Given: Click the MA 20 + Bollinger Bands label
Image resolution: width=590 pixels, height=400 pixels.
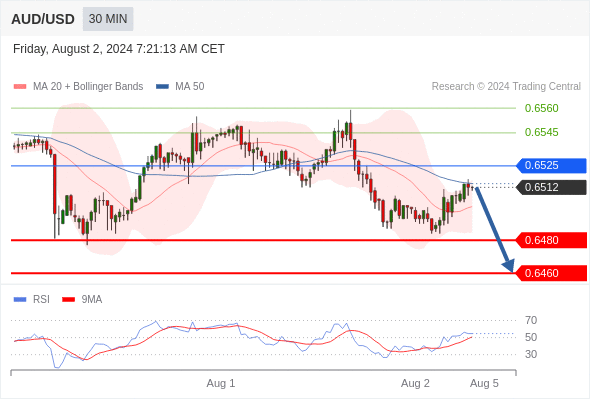Looking at the screenshot, I should tap(88, 87).
